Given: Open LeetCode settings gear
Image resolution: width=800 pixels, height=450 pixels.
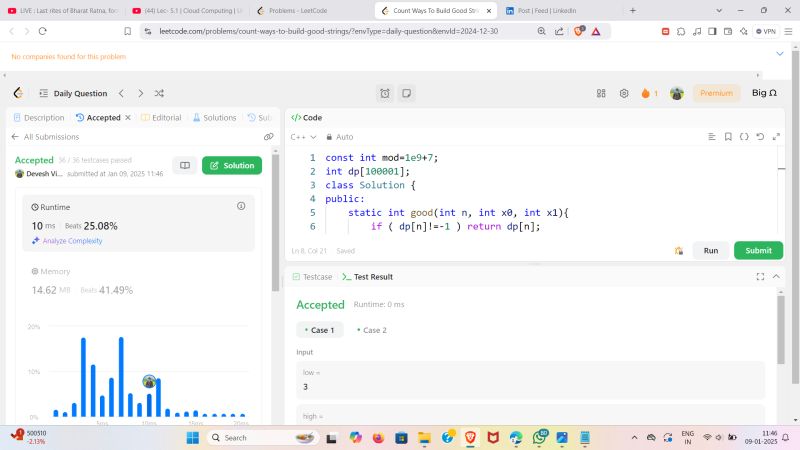Looking at the screenshot, I should (x=623, y=93).
